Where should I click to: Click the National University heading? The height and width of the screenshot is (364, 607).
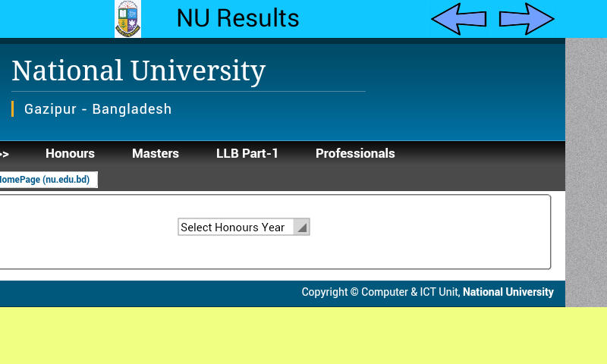pyautogui.click(x=139, y=71)
